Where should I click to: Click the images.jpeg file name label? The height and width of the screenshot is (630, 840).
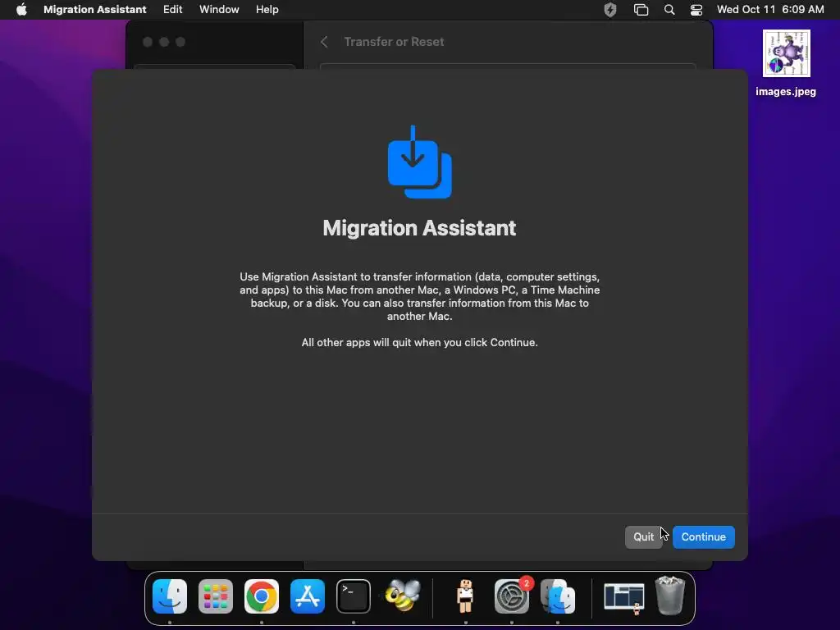(x=786, y=92)
